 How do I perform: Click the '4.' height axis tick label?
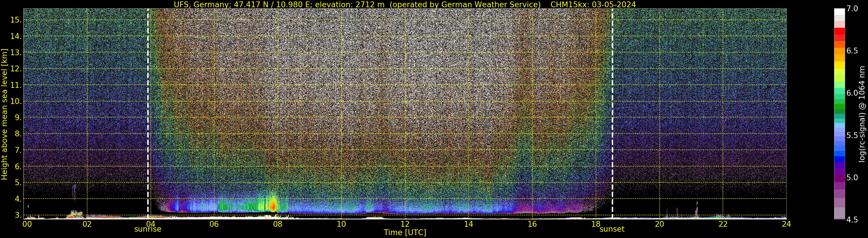(18, 199)
